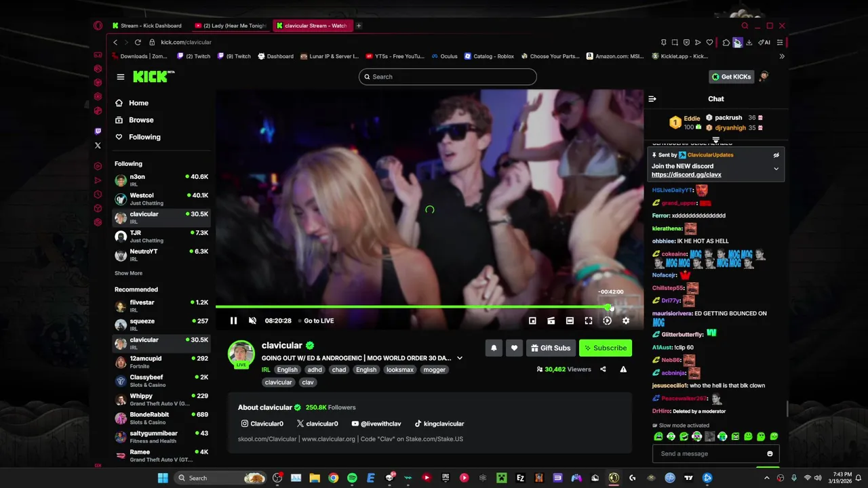The height and width of the screenshot is (488, 868).
Task: Open Kicklet.app bookmark
Action: coord(679,56)
